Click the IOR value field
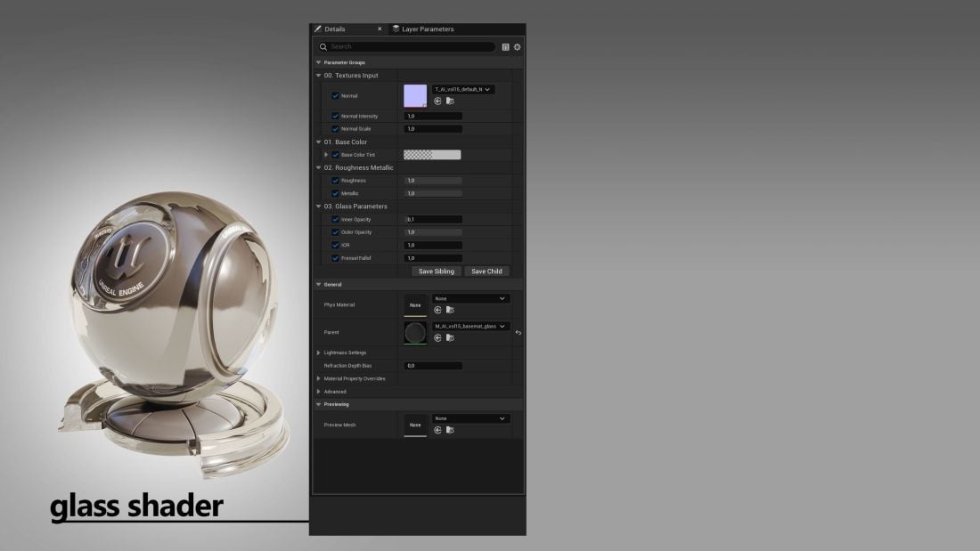 (433, 245)
